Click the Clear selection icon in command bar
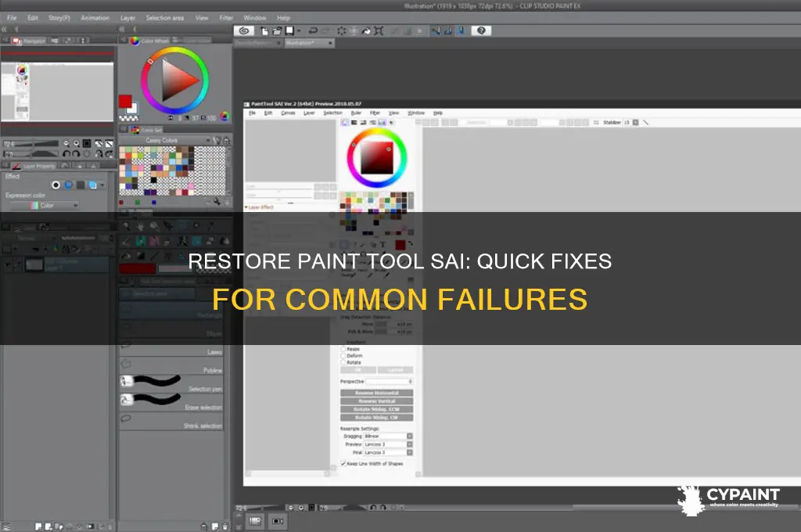This screenshot has width=801, height=532. click(x=341, y=31)
